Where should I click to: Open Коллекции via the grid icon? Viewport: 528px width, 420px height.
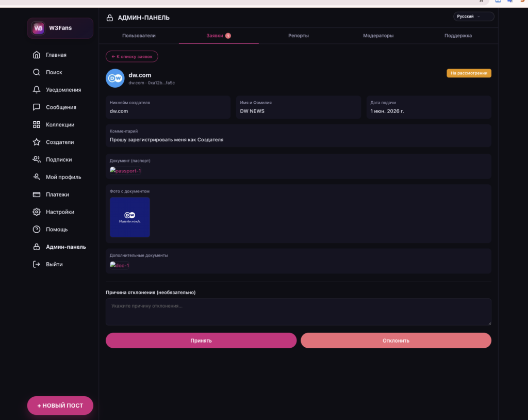37,125
